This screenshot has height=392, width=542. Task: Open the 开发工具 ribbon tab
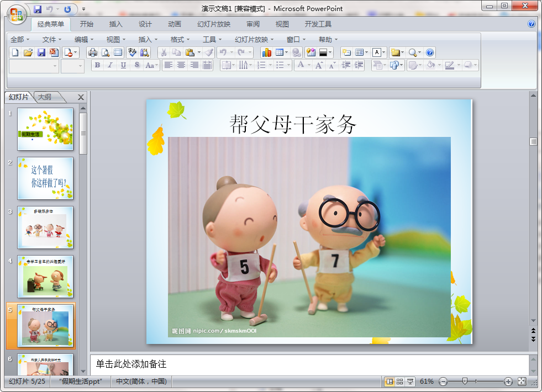(318, 24)
